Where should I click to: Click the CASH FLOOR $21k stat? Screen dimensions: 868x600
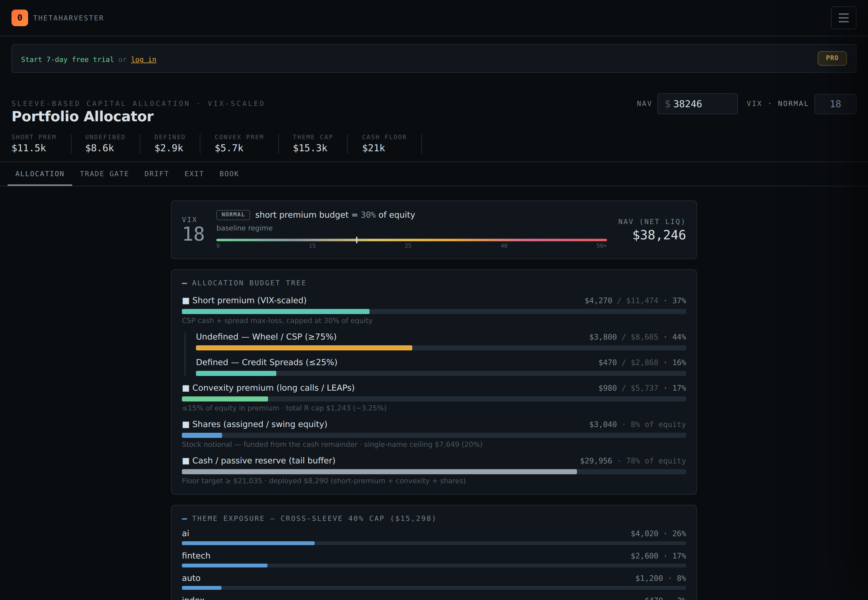[x=384, y=144]
